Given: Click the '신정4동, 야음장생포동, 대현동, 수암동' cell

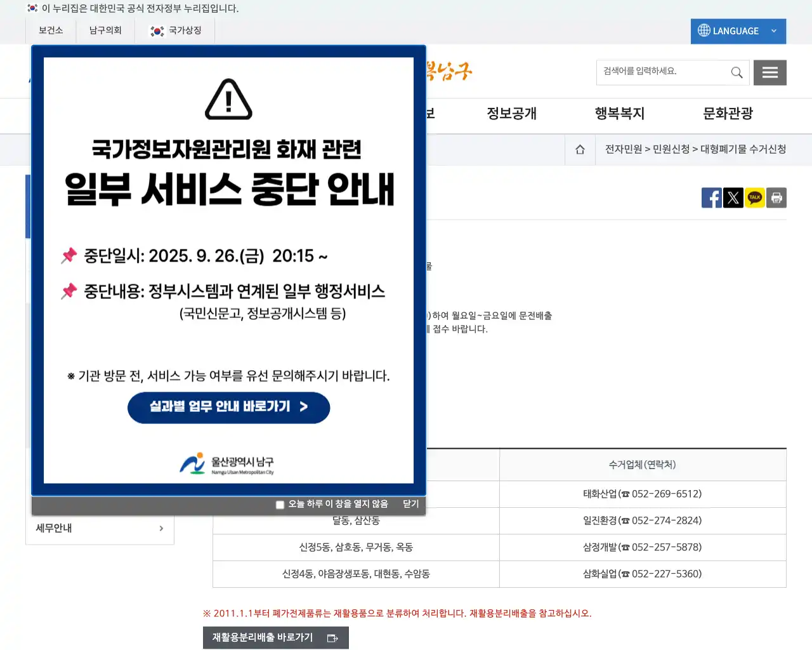Looking at the screenshot, I should [356, 574].
